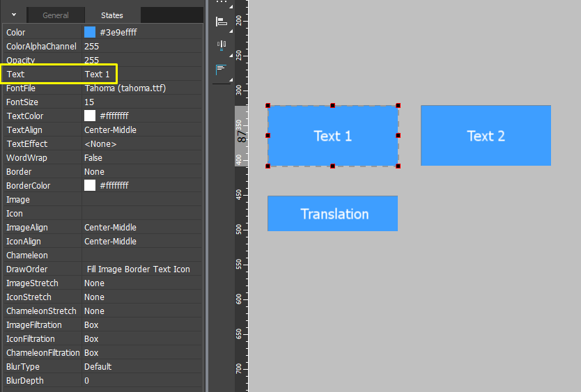Click the top-middle handle of Text 1
This screenshot has height=392, width=581.
(333, 106)
